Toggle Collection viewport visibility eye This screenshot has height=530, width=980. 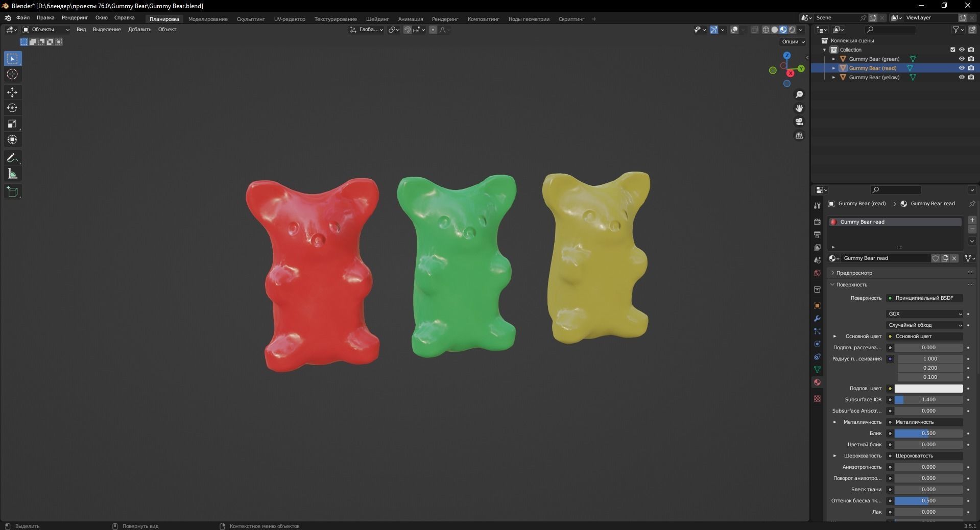click(x=962, y=50)
